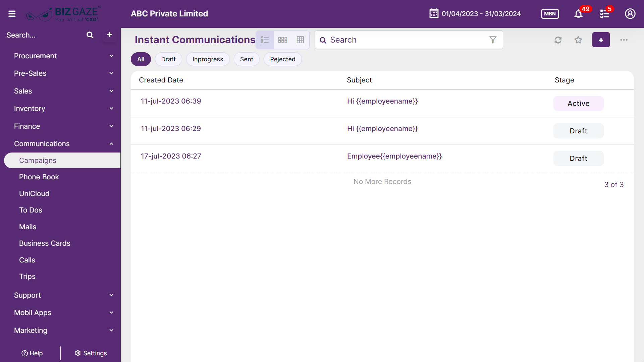Screen dimensions: 644x362
Task: Click Draft stage badge of 06:29 record
Action: [578, 131]
